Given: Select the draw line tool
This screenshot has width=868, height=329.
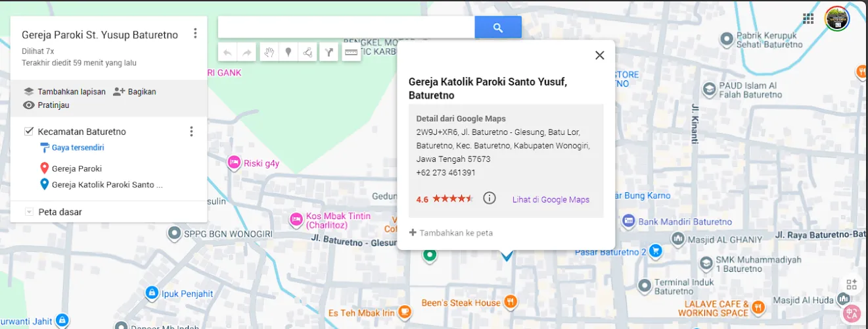Looking at the screenshot, I should (x=308, y=53).
